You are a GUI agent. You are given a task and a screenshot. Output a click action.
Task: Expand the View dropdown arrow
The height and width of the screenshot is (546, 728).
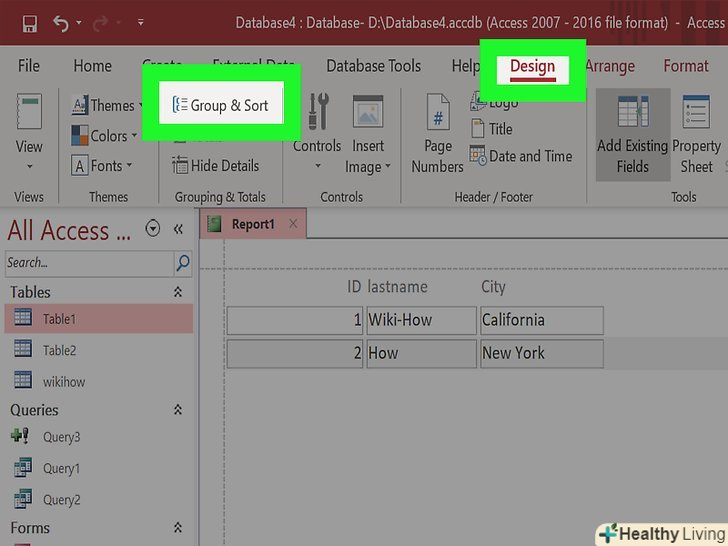click(30, 166)
